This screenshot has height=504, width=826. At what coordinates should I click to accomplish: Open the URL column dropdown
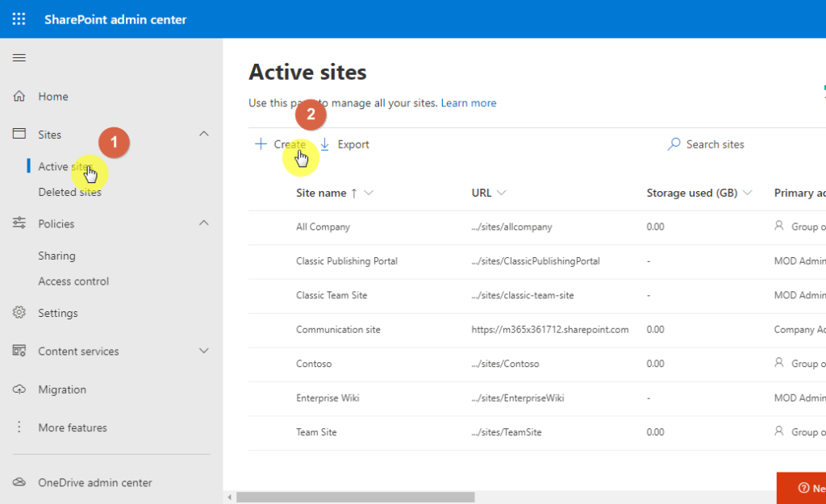click(x=502, y=193)
